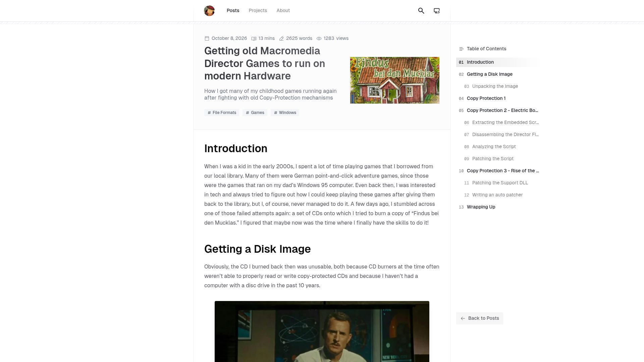
Task: Click the Introduction heading in the article
Action: (x=236, y=148)
